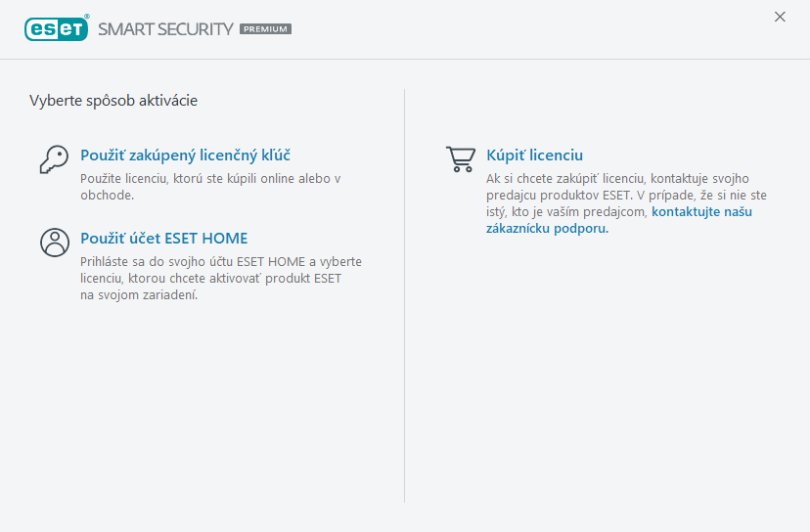This screenshot has height=532, width=810.
Task: Click the description text under ESET HOME option
Action: point(220,279)
